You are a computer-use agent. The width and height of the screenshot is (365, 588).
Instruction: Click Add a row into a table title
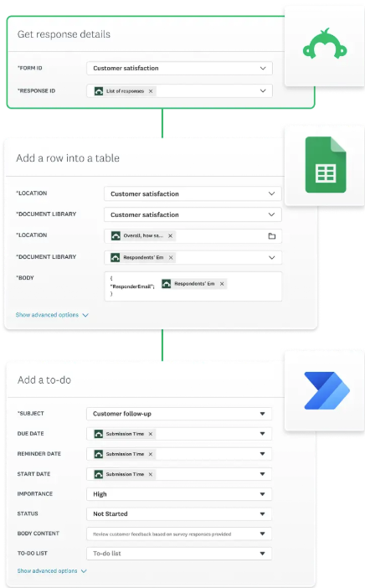click(68, 158)
